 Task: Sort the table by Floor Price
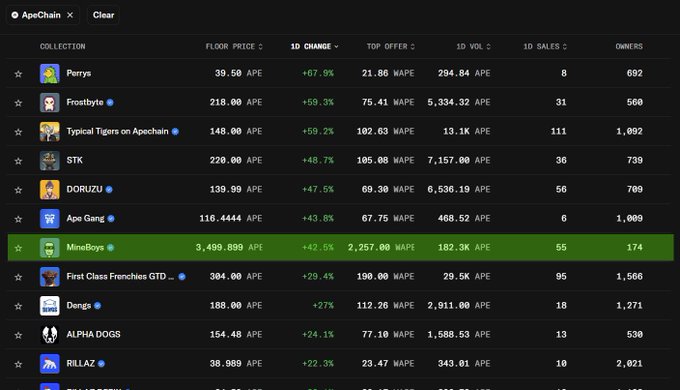[234, 46]
